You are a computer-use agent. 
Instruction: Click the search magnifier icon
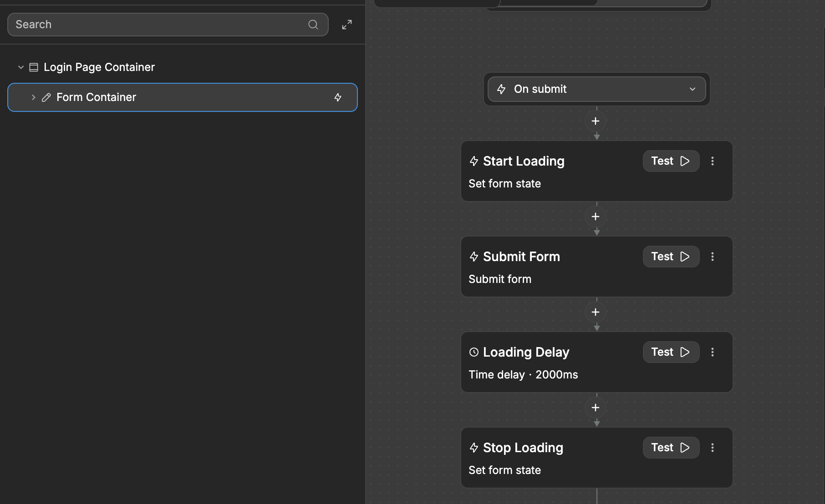313,25
